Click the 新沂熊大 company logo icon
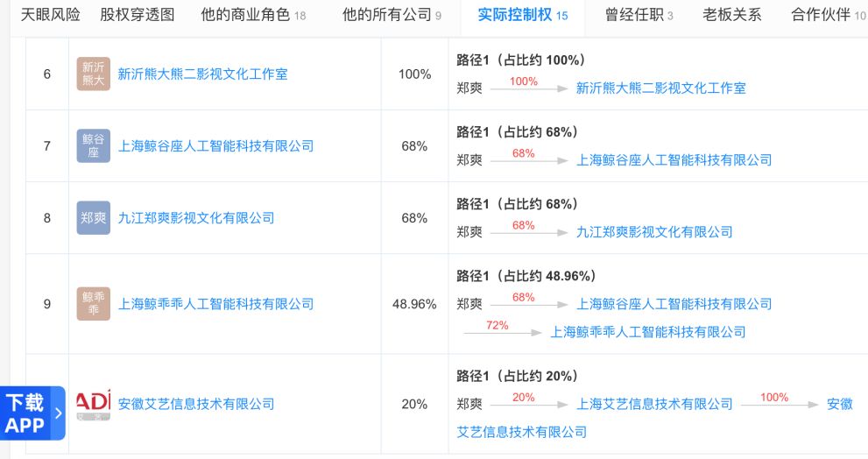The height and width of the screenshot is (459, 868). [x=93, y=74]
